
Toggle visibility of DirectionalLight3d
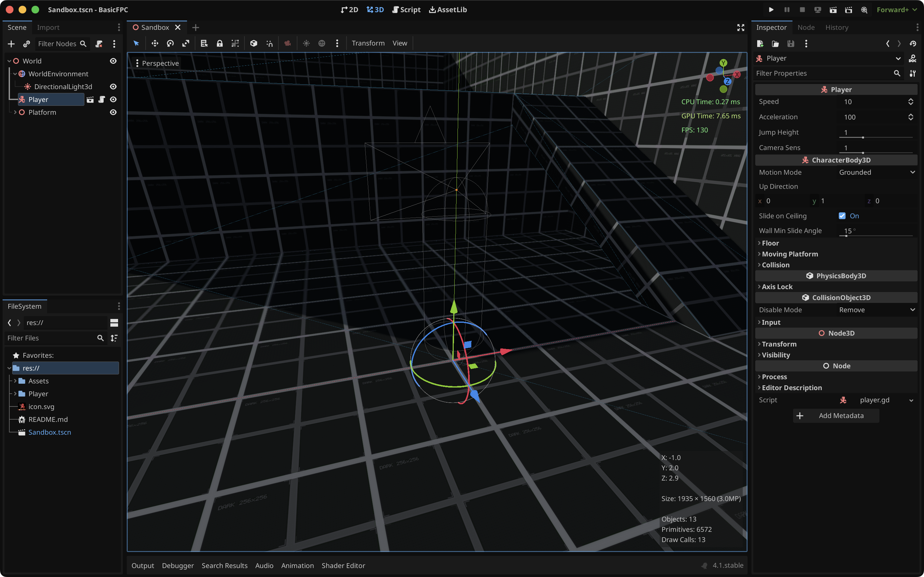pos(113,87)
